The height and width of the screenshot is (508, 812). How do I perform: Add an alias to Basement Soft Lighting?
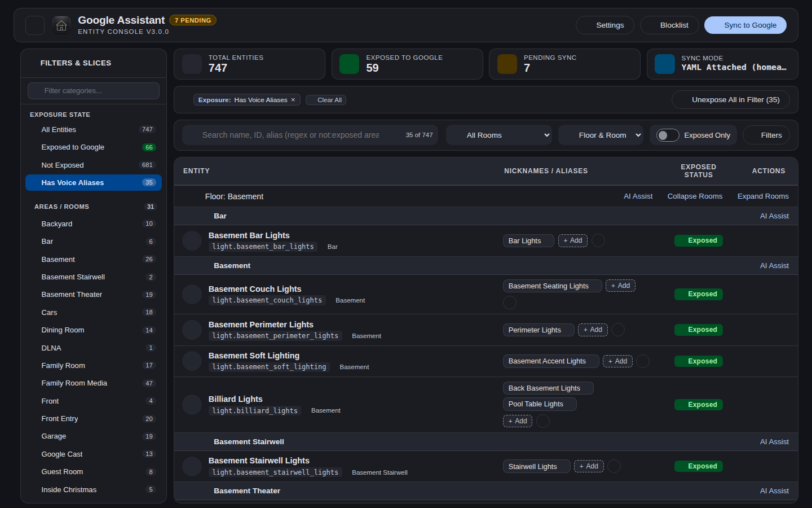(x=617, y=361)
